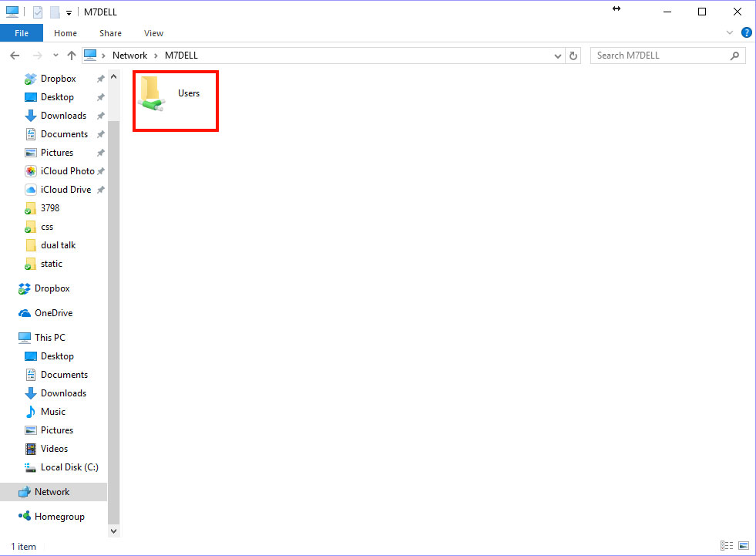Open Music under This PC

(52, 412)
